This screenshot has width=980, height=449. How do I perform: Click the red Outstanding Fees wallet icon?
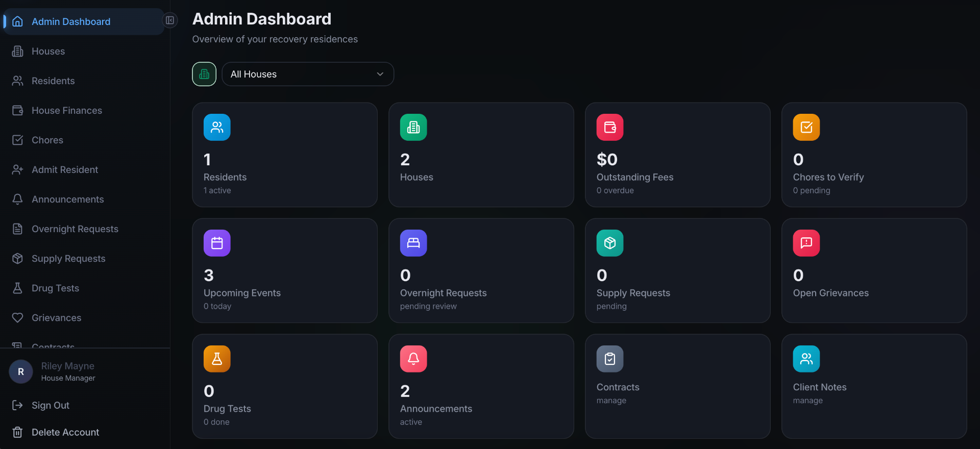610,127
